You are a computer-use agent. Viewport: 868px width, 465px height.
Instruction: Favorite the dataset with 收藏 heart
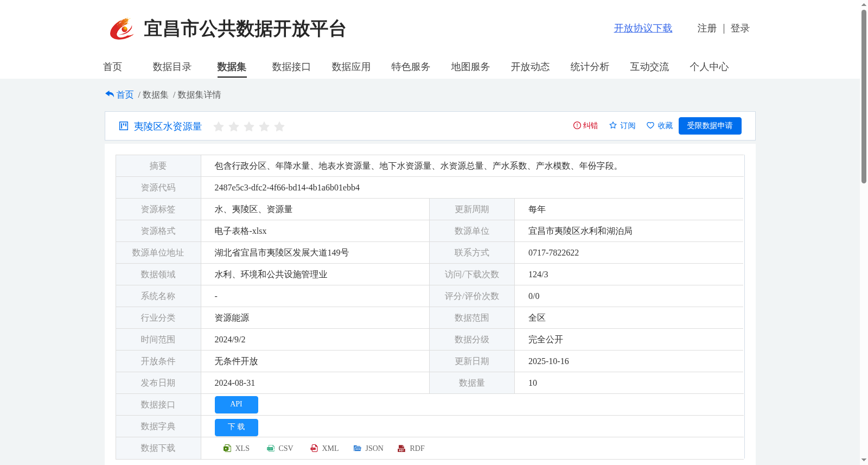(x=650, y=125)
